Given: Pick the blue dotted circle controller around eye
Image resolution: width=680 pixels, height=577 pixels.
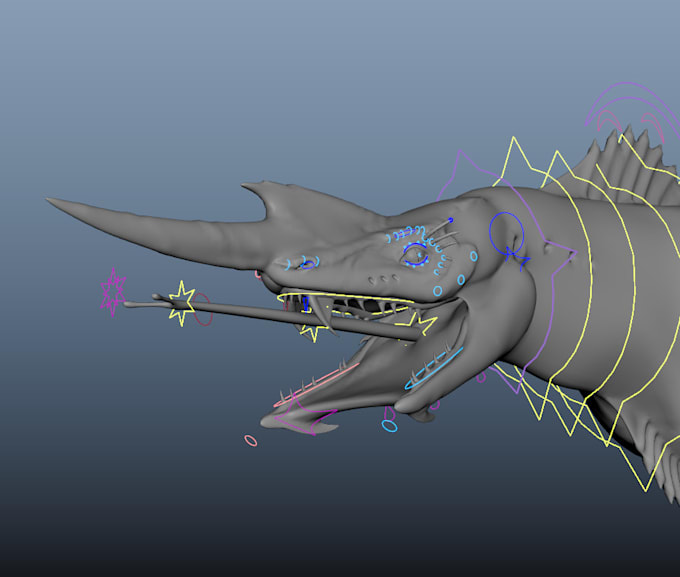Looking at the screenshot, I should pyautogui.click(x=415, y=255).
